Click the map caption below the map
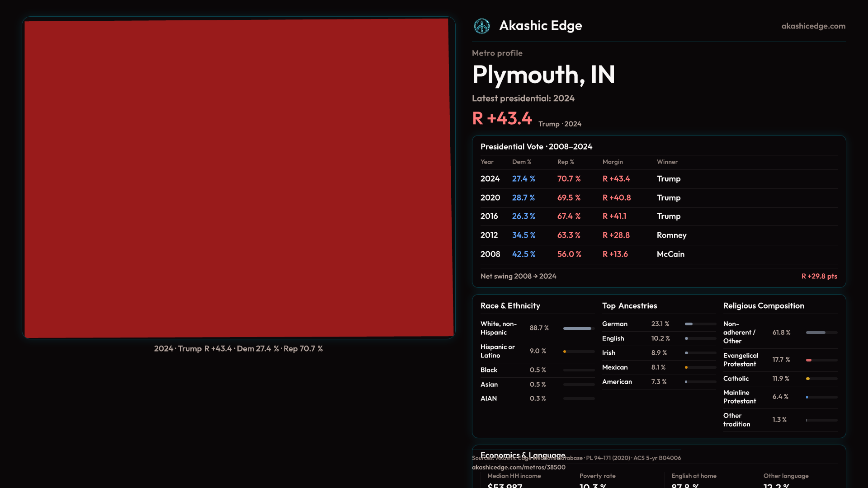Image resolution: width=868 pixels, height=488 pixels. (238, 349)
